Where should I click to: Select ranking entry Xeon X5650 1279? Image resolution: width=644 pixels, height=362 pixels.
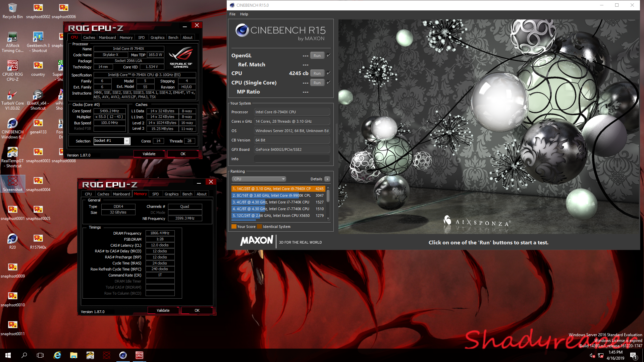coord(278,216)
